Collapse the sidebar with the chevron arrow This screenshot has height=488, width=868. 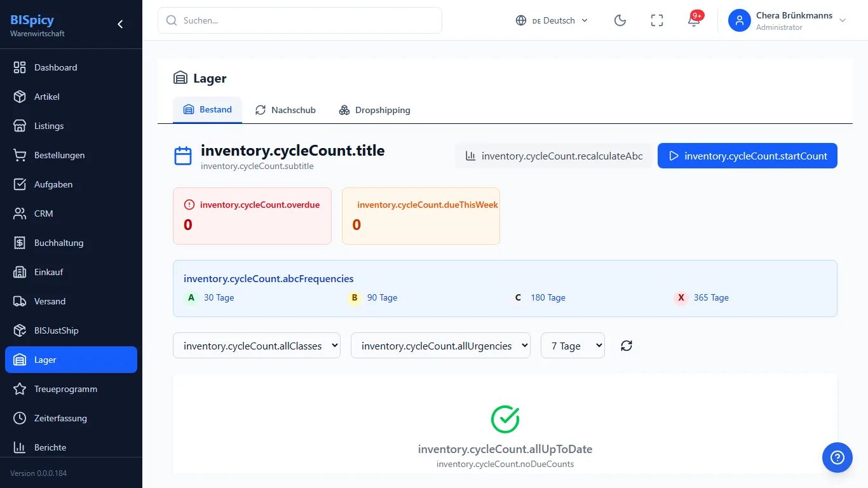click(120, 24)
